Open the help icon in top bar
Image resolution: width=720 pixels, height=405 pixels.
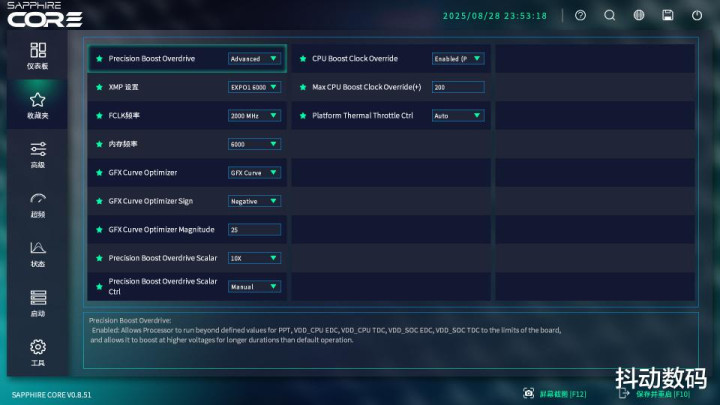coord(580,16)
